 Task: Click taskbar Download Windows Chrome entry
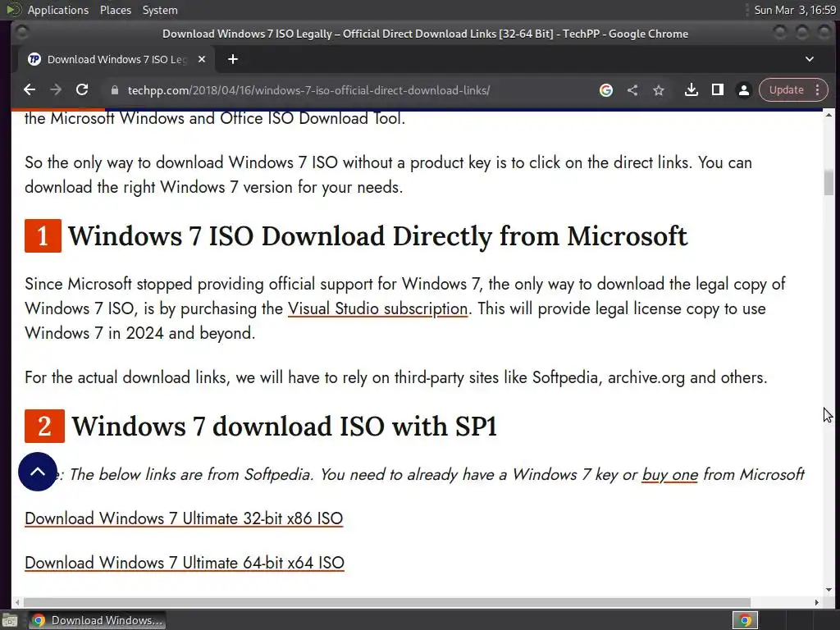(x=97, y=620)
